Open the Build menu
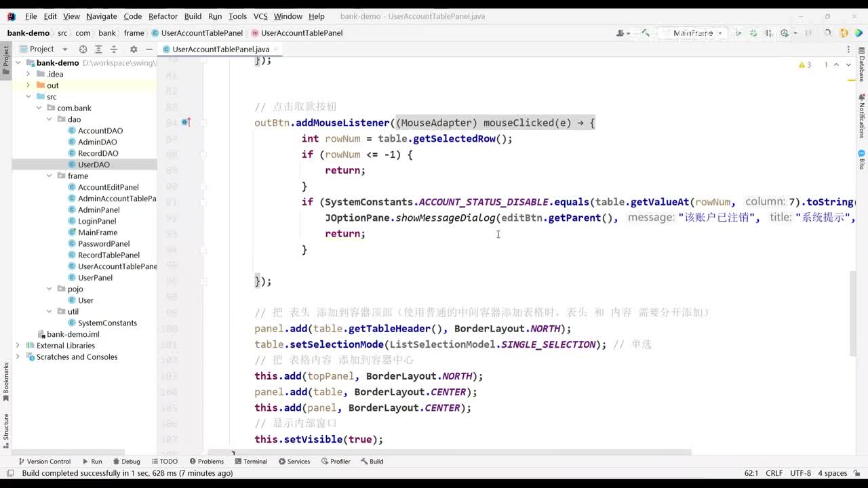Image resolution: width=868 pixels, height=488 pixels. [193, 16]
